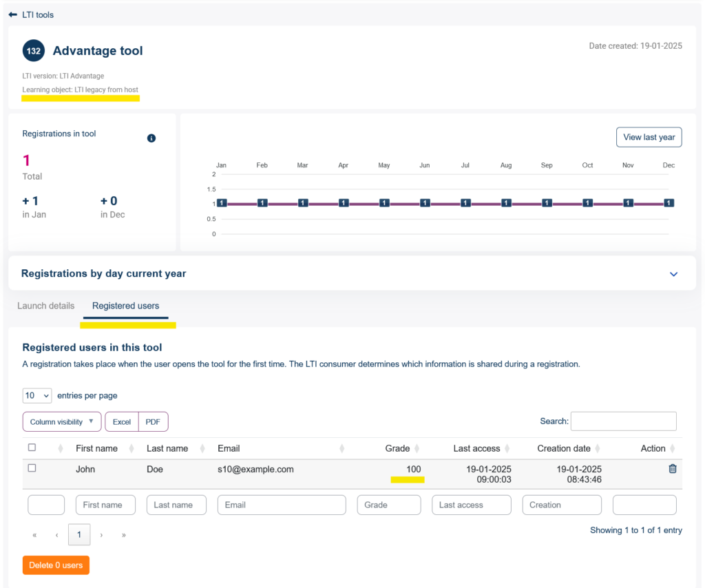
Task: Sort table by Creation date sort arrows
Action: (598, 448)
